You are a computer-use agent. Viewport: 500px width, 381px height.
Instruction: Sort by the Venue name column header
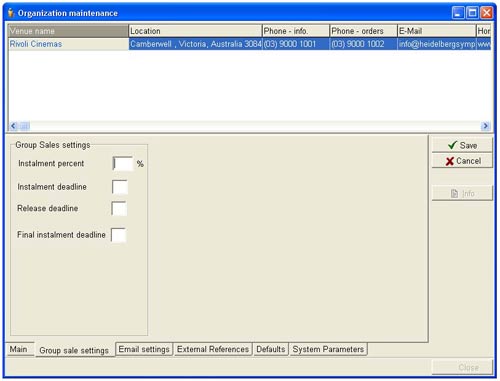(68, 31)
